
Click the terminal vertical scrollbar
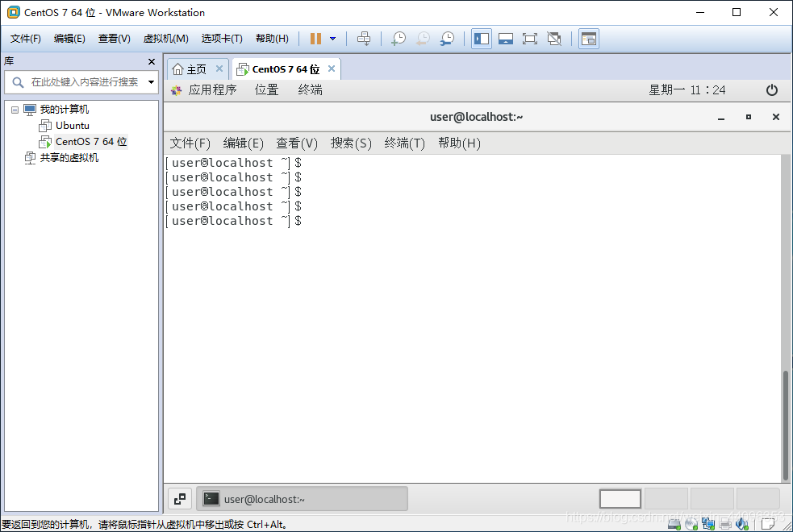point(786,426)
